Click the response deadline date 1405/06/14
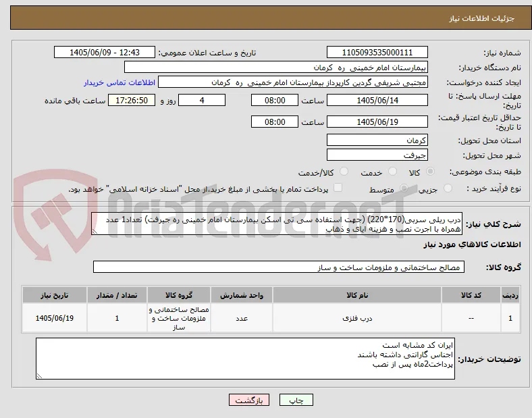532x418 pixels. coord(377,101)
